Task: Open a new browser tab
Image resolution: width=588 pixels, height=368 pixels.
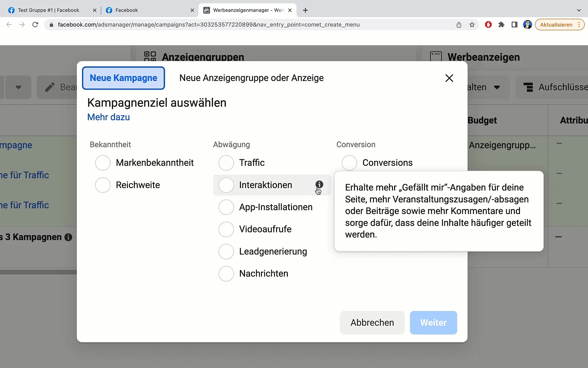Action: click(305, 10)
